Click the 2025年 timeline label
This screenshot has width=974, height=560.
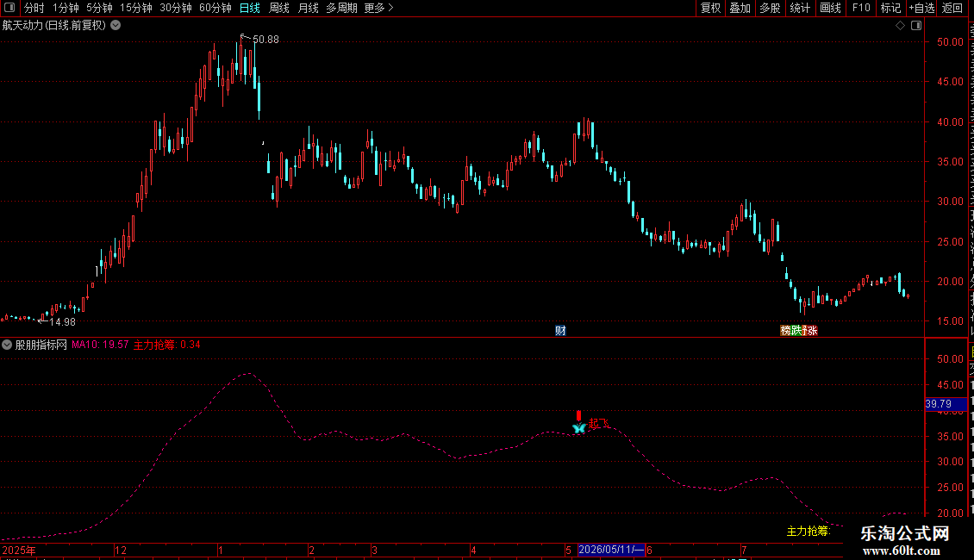tap(19, 550)
